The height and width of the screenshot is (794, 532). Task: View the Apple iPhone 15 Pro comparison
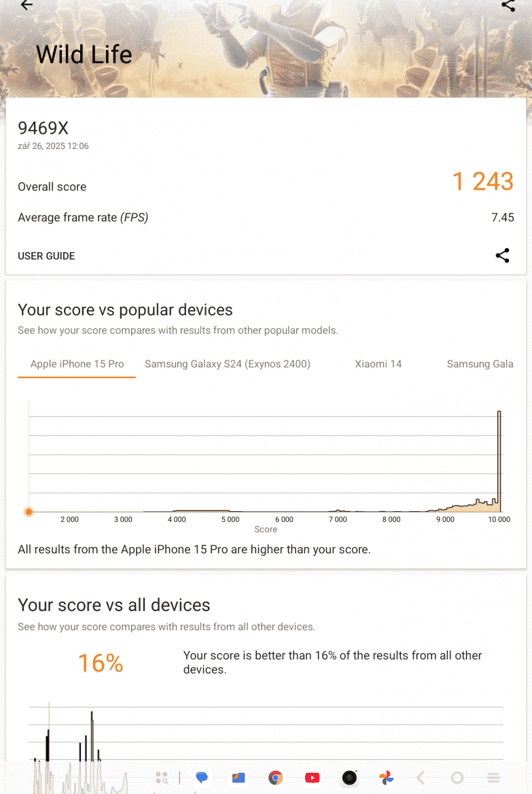(76, 364)
